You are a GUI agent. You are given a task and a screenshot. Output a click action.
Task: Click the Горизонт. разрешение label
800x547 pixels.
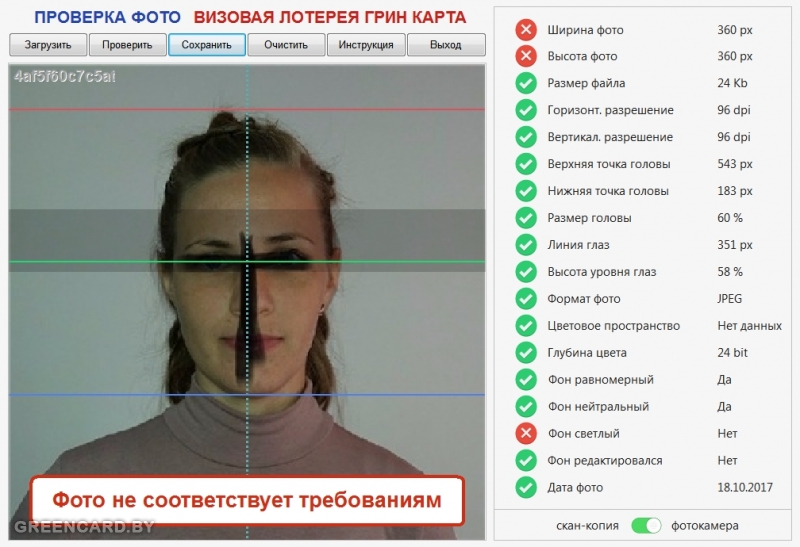[610, 111]
